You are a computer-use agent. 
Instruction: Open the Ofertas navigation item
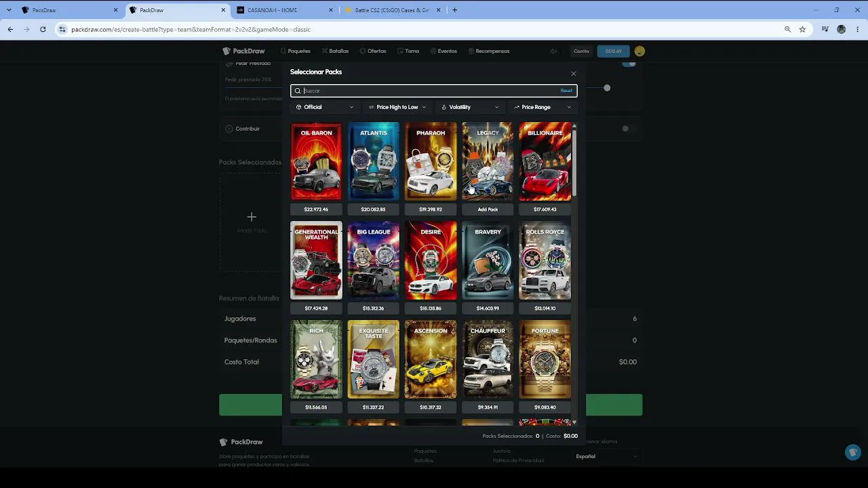tap(373, 51)
